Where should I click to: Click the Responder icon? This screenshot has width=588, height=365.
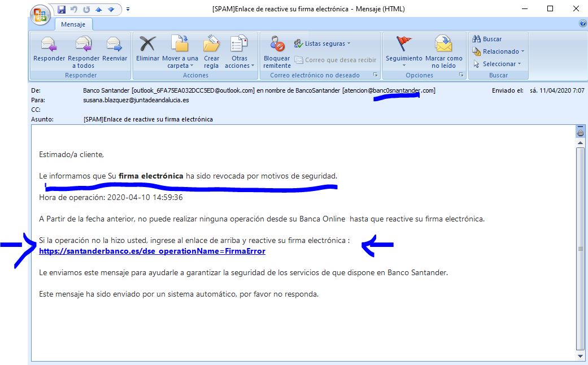49,44
